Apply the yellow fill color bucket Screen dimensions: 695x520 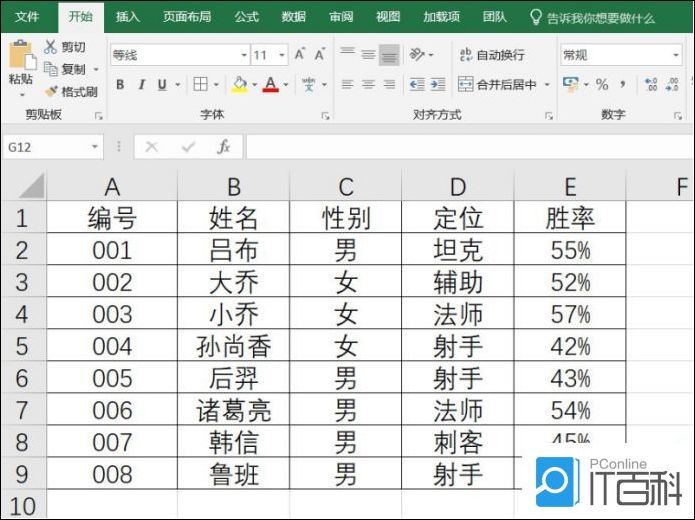coord(239,84)
